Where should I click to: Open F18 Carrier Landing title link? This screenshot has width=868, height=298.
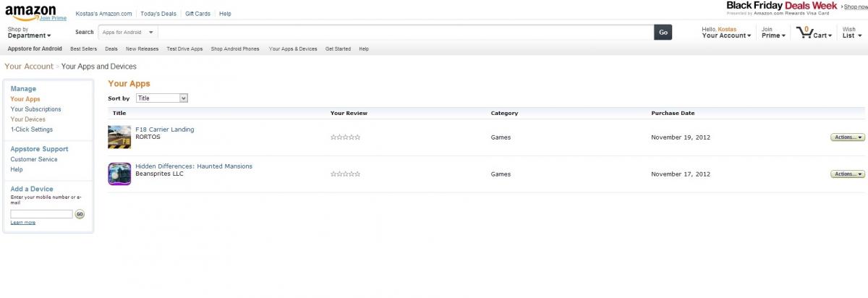pyautogui.click(x=165, y=129)
